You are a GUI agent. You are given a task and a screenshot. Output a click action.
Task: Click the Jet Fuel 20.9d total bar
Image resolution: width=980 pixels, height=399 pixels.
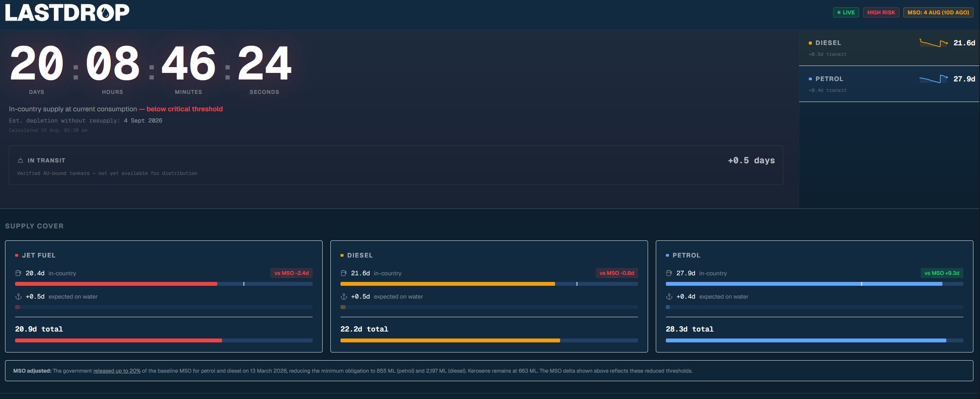164,341
